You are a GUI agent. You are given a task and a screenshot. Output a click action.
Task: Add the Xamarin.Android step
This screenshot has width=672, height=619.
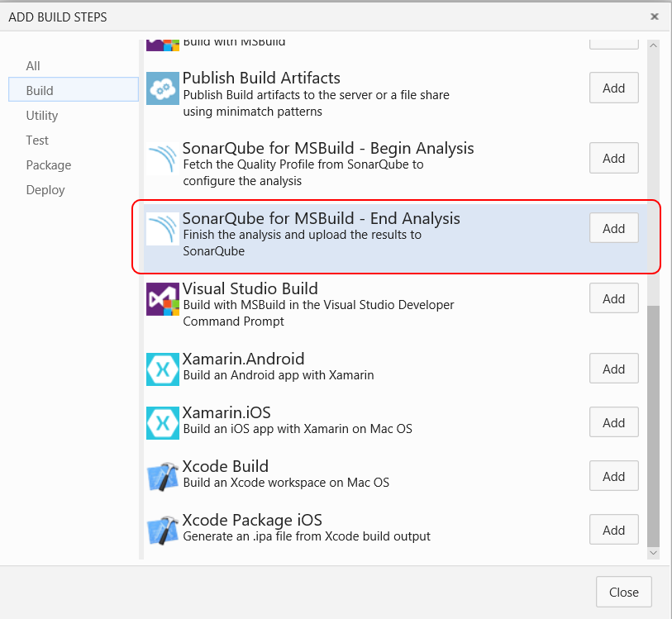tap(613, 369)
